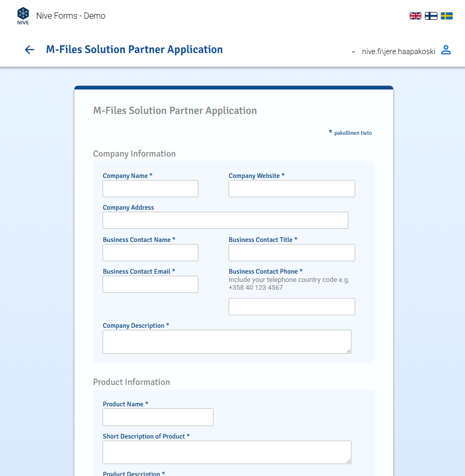Click the Nive snowflake logo
Screen dimensions: 465x476
(23, 16)
